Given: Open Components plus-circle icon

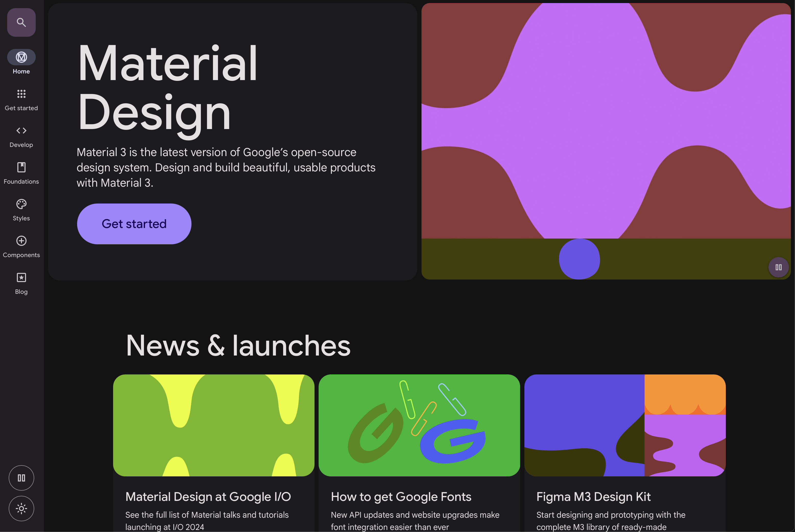Looking at the screenshot, I should pyautogui.click(x=21, y=241).
